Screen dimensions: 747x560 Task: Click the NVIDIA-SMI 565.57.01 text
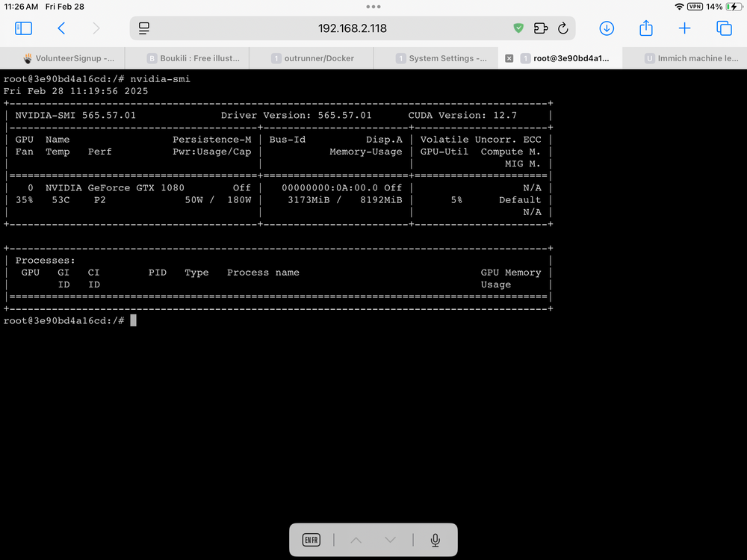click(x=75, y=115)
